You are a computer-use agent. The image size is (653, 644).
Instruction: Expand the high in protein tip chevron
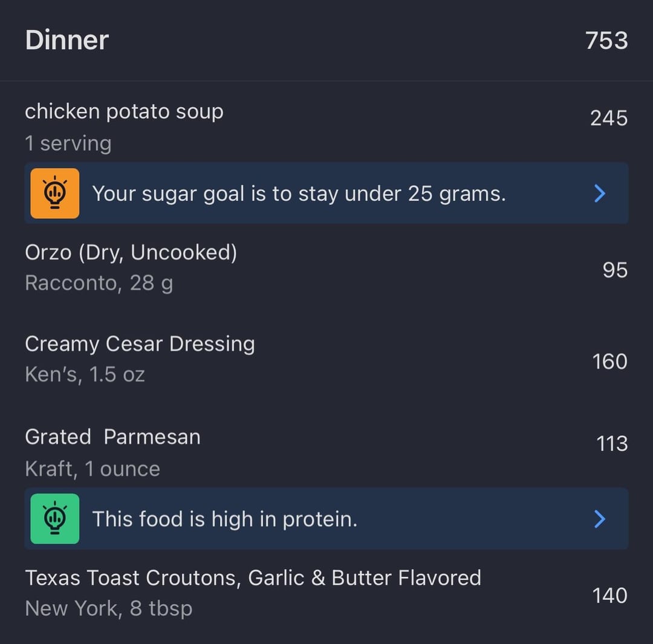(600, 519)
